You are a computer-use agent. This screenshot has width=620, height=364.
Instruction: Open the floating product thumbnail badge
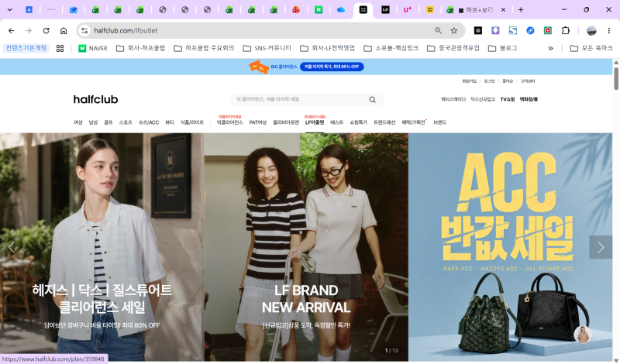pos(582,335)
